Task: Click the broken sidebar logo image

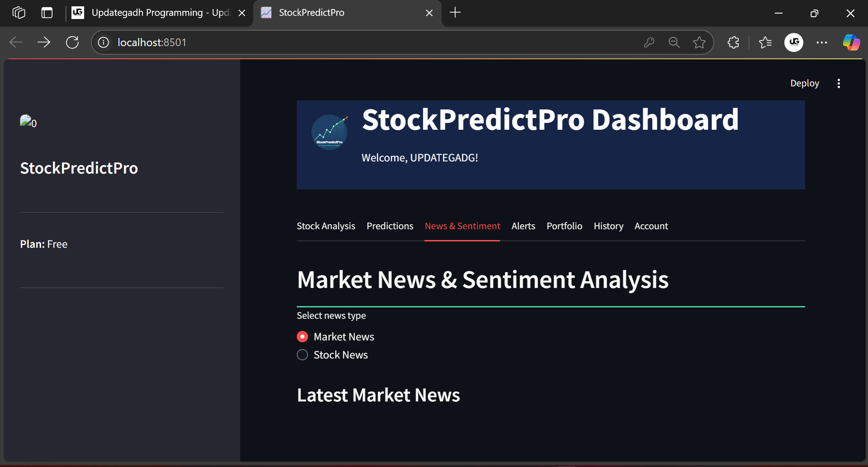Action: (x=28, y=122)
